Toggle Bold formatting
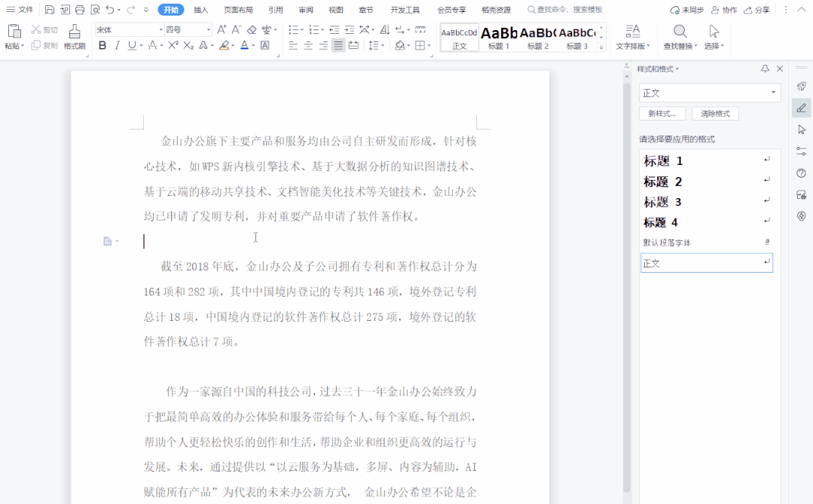 102,46
